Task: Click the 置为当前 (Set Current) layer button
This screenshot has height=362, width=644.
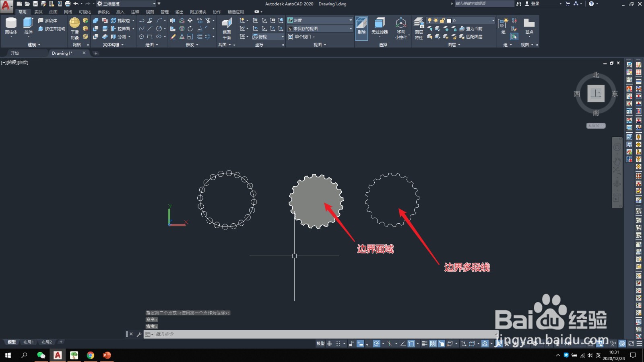Action: tap(474, 29)
